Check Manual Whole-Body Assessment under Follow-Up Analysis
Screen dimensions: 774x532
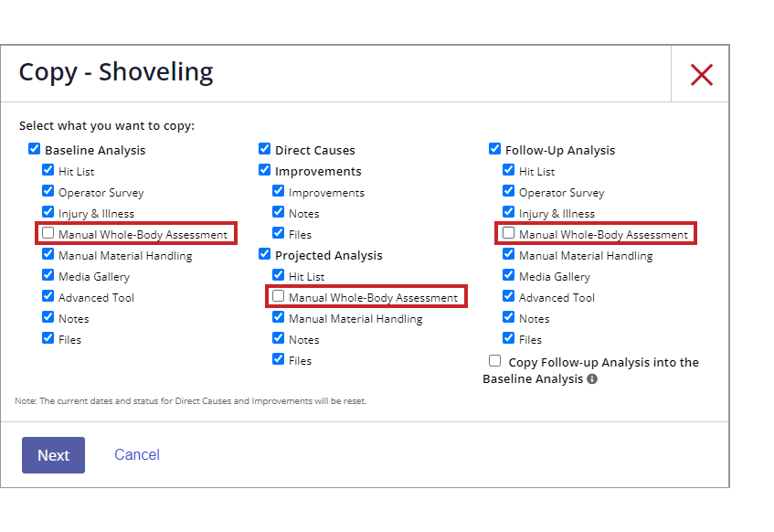tap(508, 233)
